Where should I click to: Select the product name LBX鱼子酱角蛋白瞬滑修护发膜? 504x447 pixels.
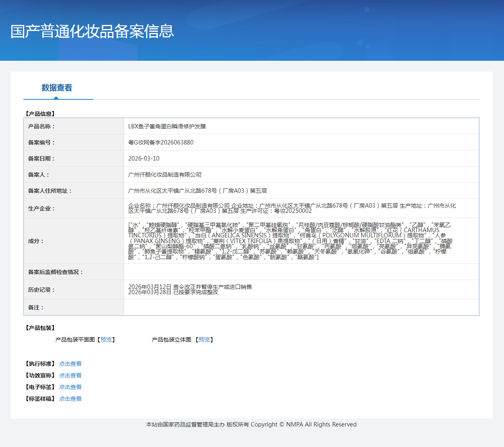point(167,126)
